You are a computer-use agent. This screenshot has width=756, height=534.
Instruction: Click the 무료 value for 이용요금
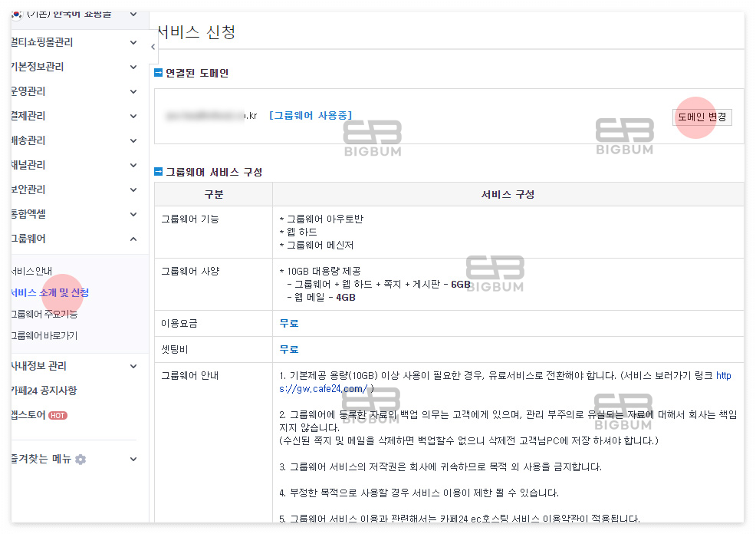click(289, 324)
